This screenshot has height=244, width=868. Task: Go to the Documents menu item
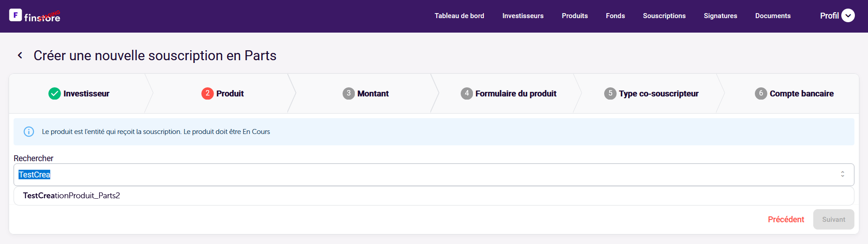[773, 16]
